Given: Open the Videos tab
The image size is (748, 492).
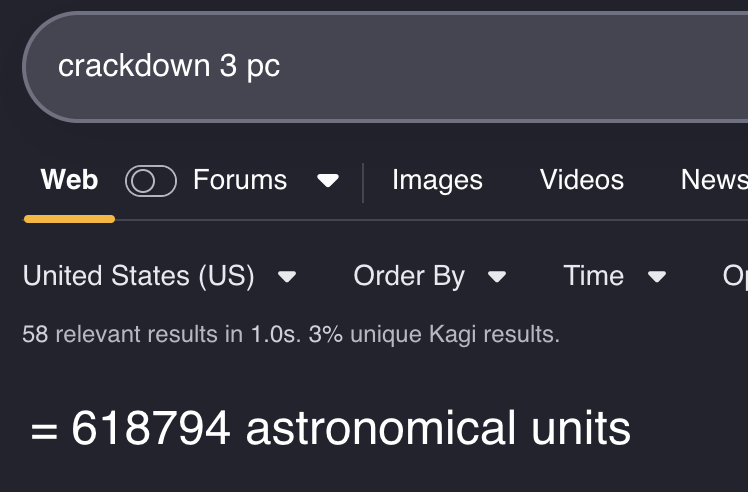Looking at the screenshot, I should (582, 180).
